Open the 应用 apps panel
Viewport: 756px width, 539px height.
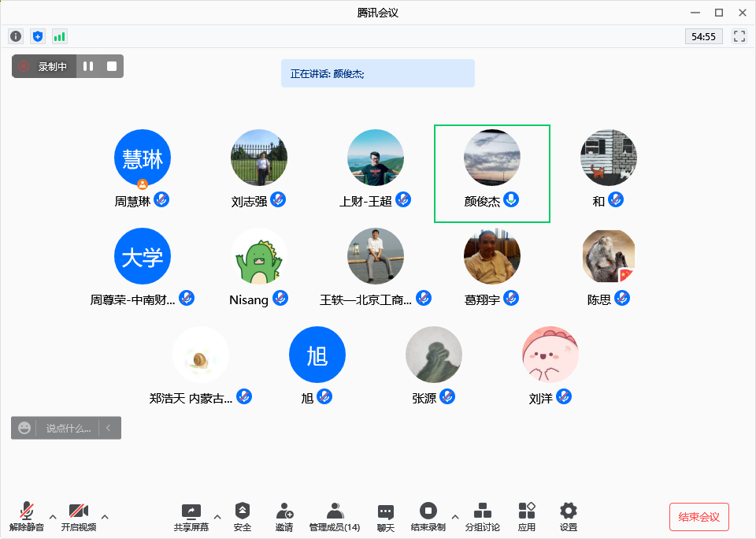point(527,516)
